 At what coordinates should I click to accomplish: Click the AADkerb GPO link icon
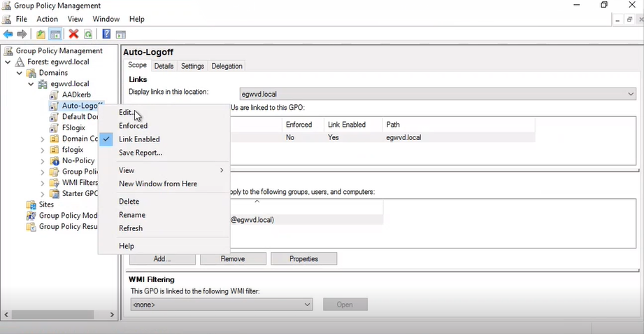(54, 95)
